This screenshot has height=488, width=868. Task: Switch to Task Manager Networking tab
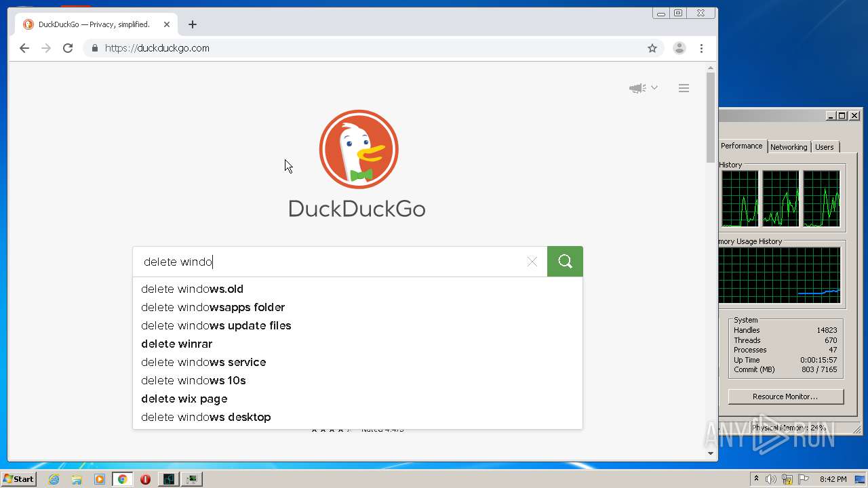point(789,147)
